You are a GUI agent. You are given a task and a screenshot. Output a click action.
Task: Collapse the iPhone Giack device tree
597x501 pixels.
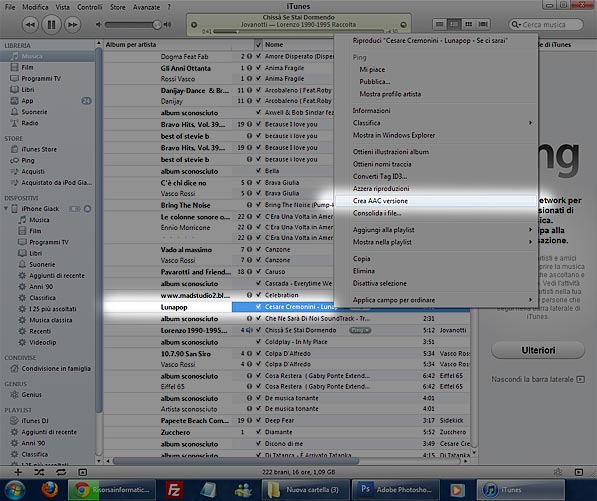pyautogui.click(x=6, y=209)
